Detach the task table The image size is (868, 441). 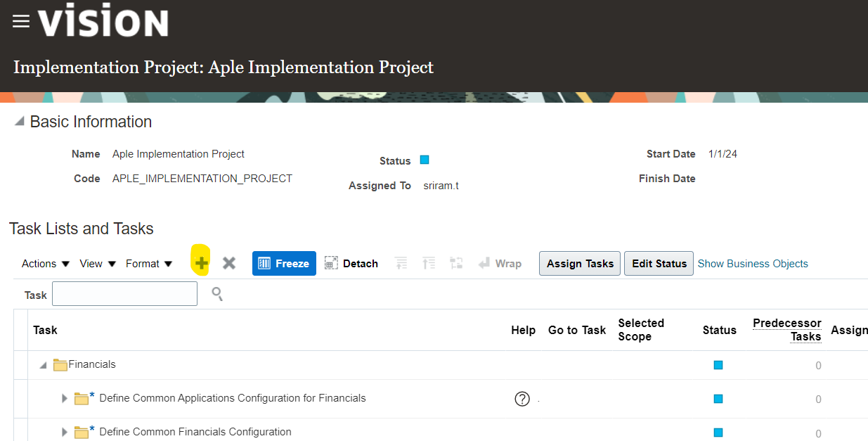coord(351,263)
